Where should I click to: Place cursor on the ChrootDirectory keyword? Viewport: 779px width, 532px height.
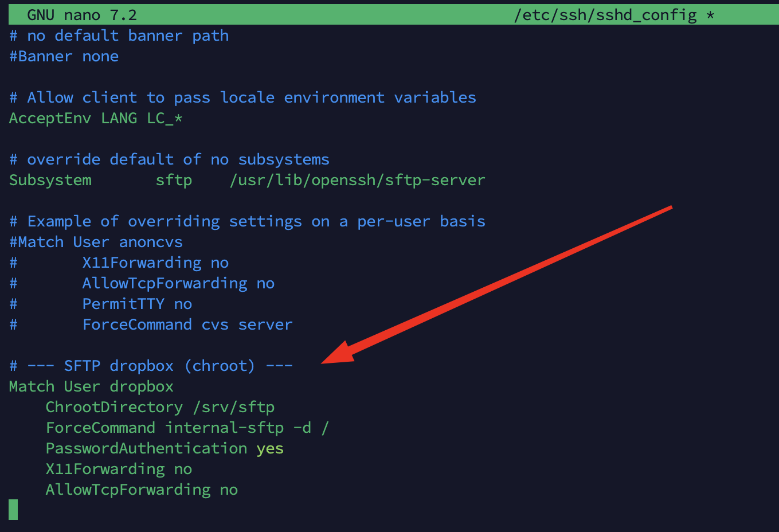pyautogui.click(x=114, y=407)
